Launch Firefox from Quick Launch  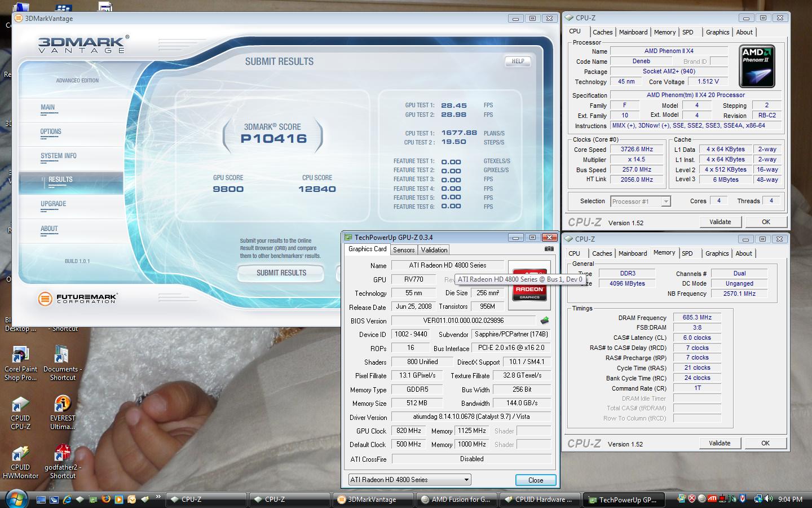(106, 499)
